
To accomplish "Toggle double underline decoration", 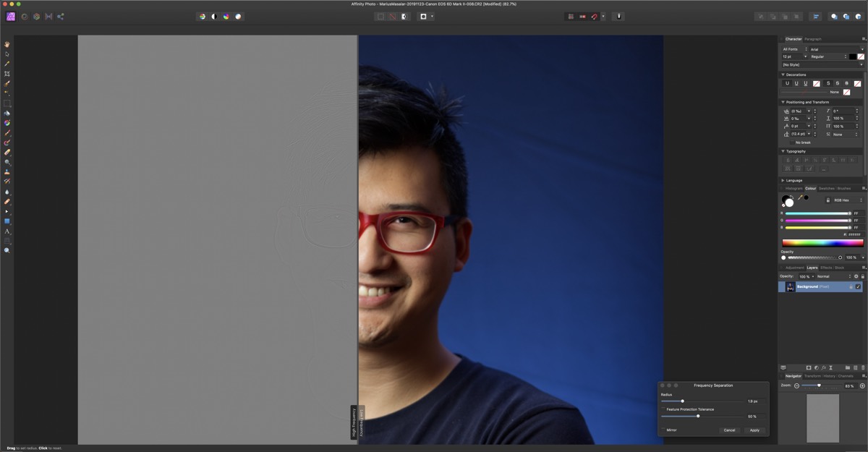I will 806,83.
